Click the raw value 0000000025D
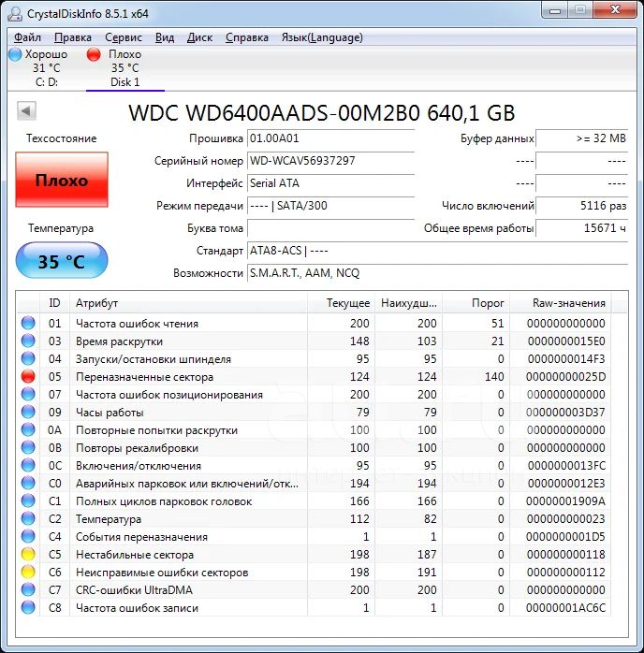This screenshot has height=653, width=644. click(x=565, y=377)
